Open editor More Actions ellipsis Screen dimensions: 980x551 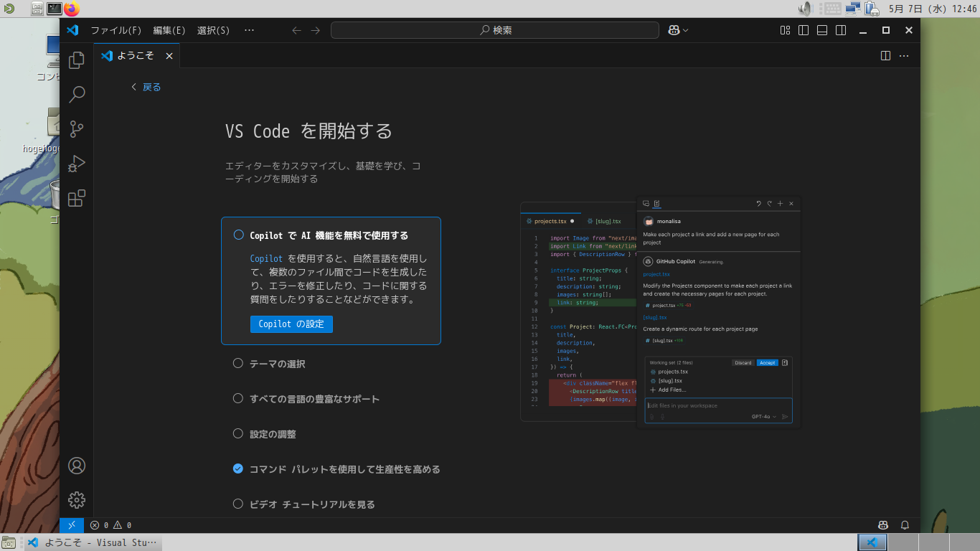pos(904,55)
